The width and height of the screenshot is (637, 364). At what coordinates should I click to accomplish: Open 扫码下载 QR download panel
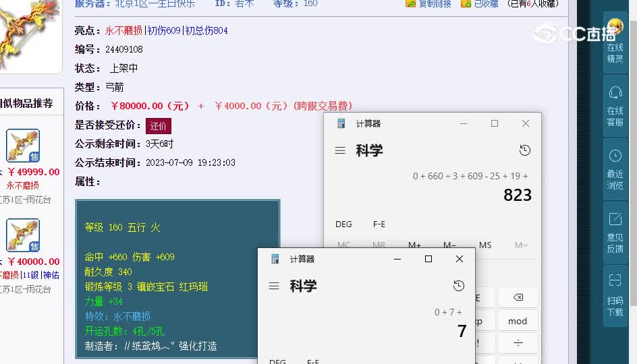pyautogui.click(x=615, y=296)
